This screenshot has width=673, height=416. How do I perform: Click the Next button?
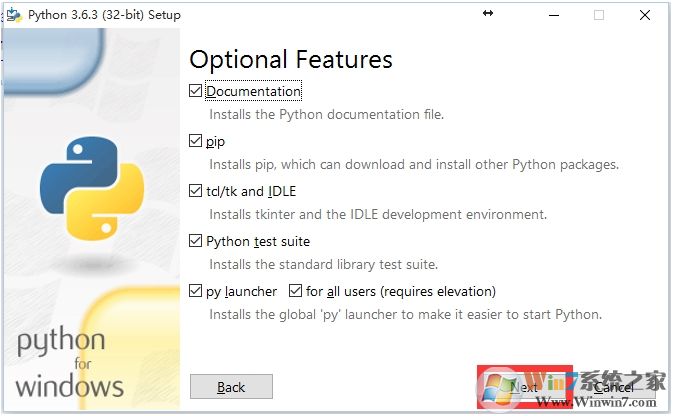pyautogui.click(x=524, y=387)
